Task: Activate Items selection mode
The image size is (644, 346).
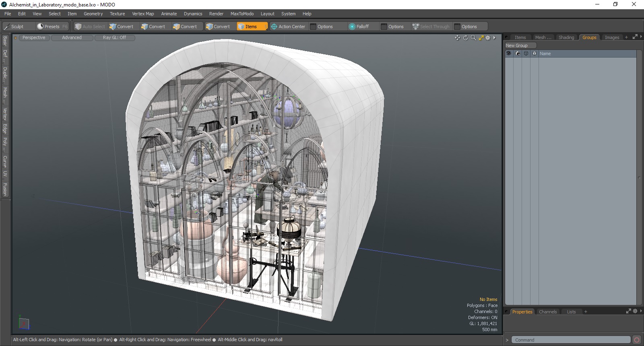Action: (x=252, y=27)
